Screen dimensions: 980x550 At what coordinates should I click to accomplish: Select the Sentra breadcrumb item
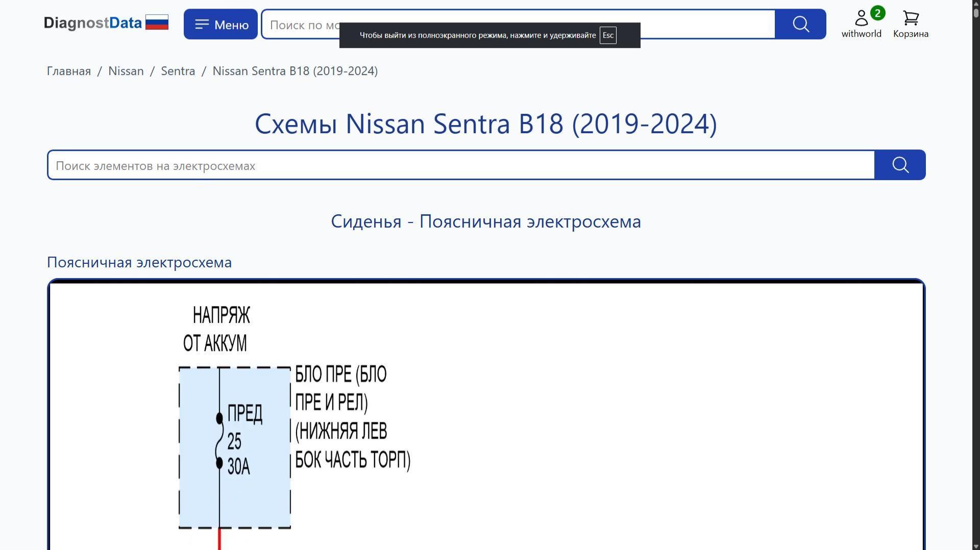(178, 71)
